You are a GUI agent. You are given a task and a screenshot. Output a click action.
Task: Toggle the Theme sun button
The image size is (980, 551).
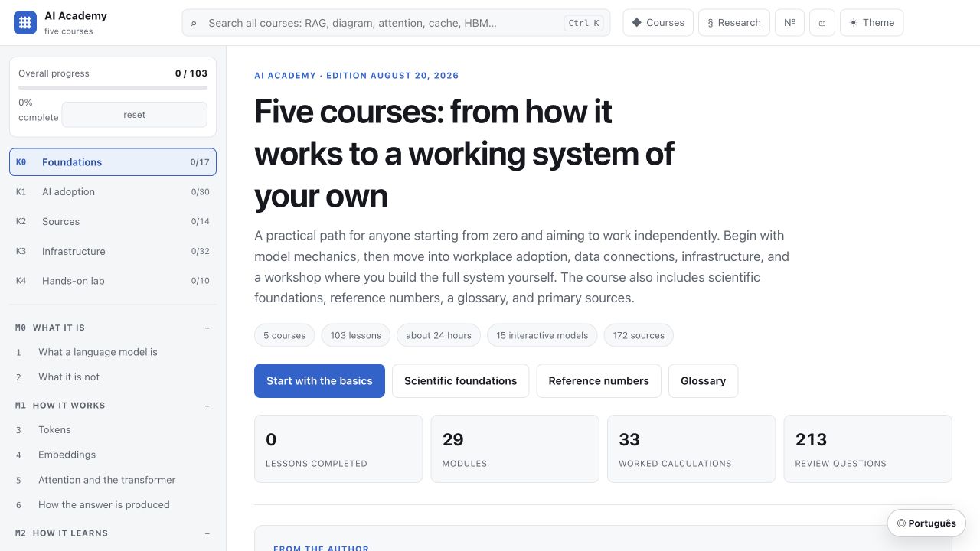click(871, 23)
